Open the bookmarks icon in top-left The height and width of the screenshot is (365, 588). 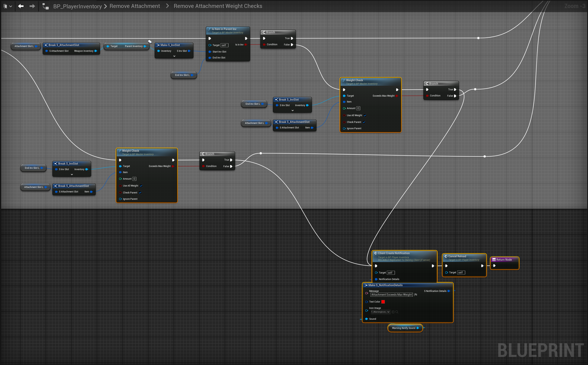coord(6,6)
